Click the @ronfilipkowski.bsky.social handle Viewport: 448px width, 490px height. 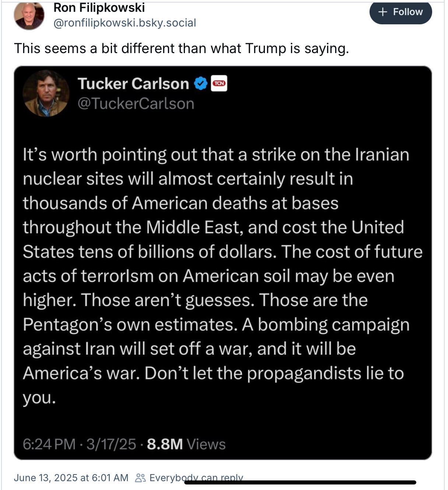125,23
